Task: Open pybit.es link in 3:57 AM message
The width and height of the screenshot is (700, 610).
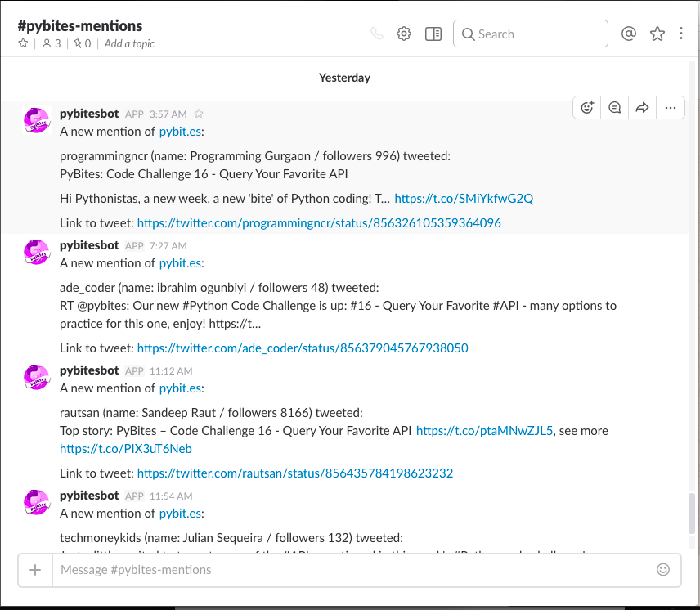Action: pyautogui.click(x=180, y=132)
